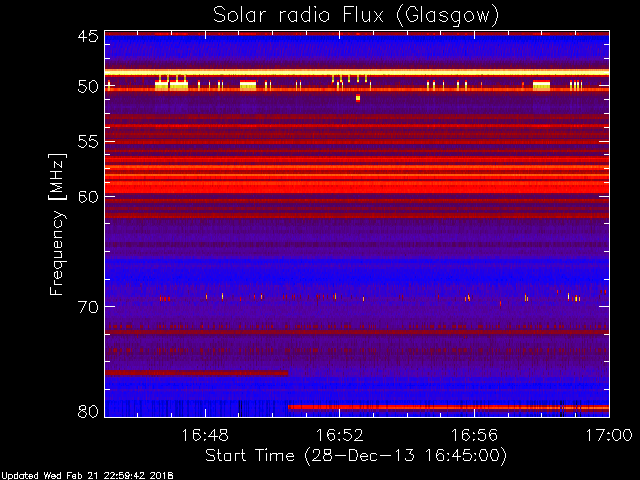Image resolution: width=640 pixels, height=480 pixels.
Task: Click the 'Updated Wed Feb 21' timestamp text
Action: 87,476
